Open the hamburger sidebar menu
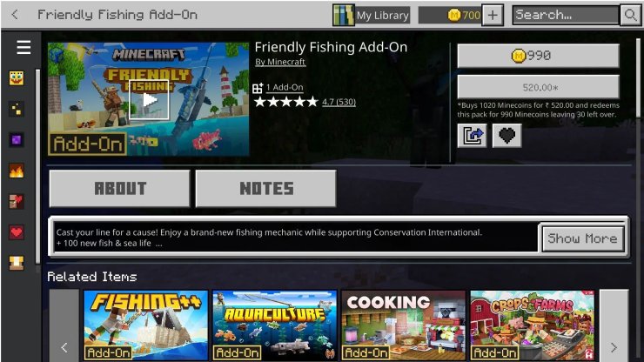 [x=23, y=47]
